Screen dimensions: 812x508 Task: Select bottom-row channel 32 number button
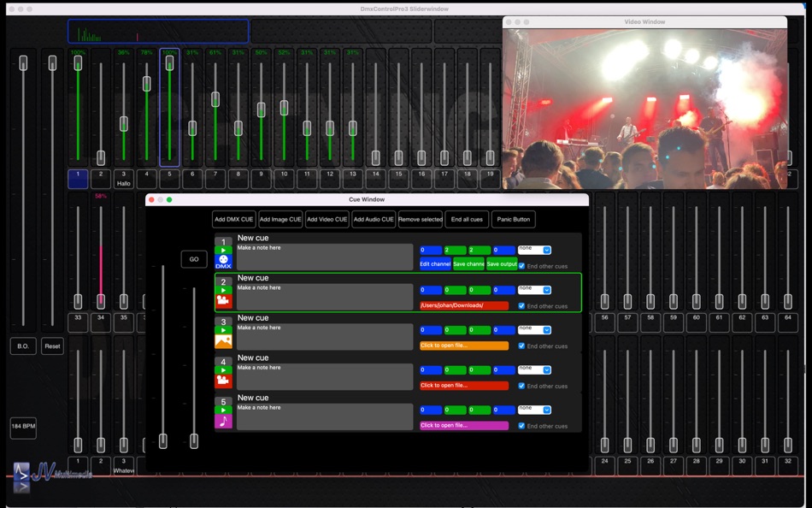pos(788,465)
